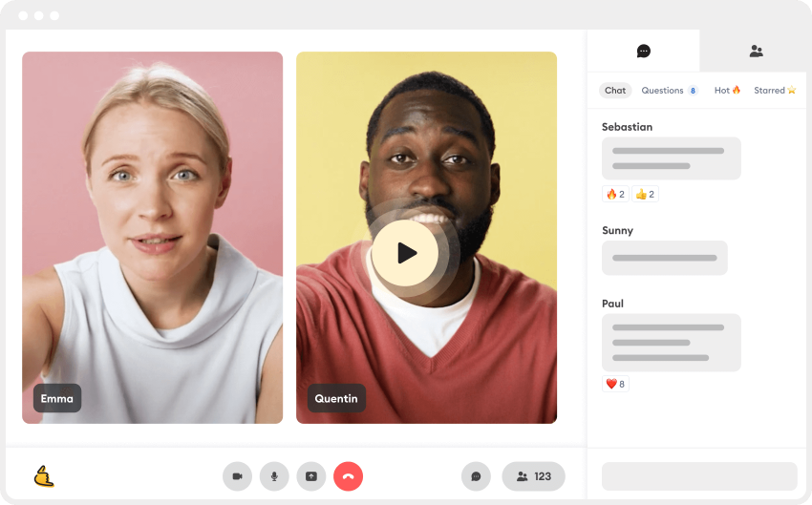Focus the chat message input field
812x505 pixels.
699,476
